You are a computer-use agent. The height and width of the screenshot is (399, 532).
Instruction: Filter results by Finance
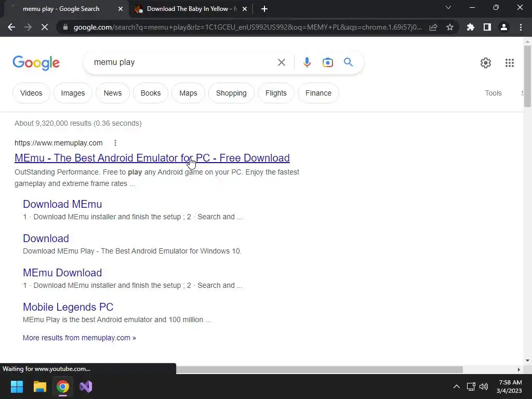(x=318, y=93)
